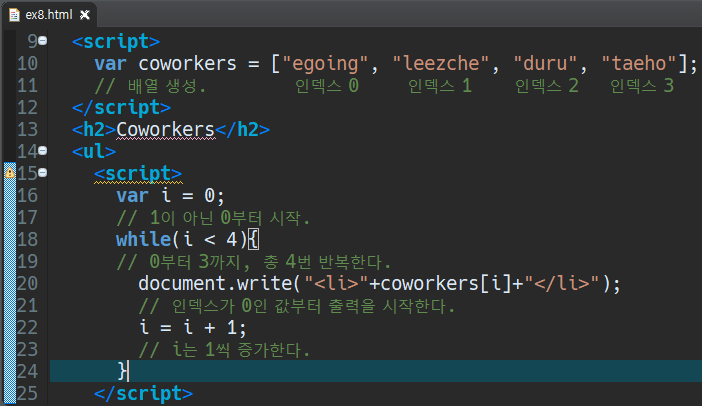The image size is (702, 406).
Task: Click the closing </script> tag on line 12
Action: tap(121, 108)
